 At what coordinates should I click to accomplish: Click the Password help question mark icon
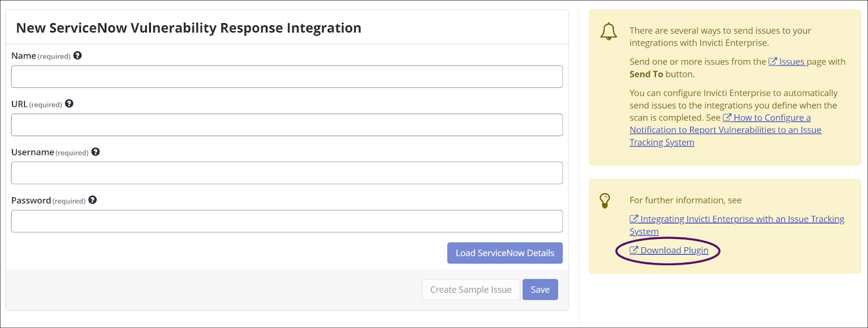click(92, 200)
